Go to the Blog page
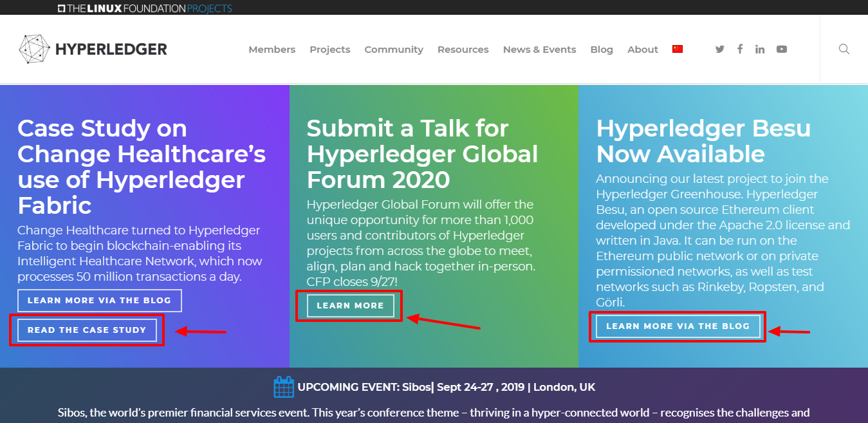Screen dimensions: 868x423 pos(601,50)
